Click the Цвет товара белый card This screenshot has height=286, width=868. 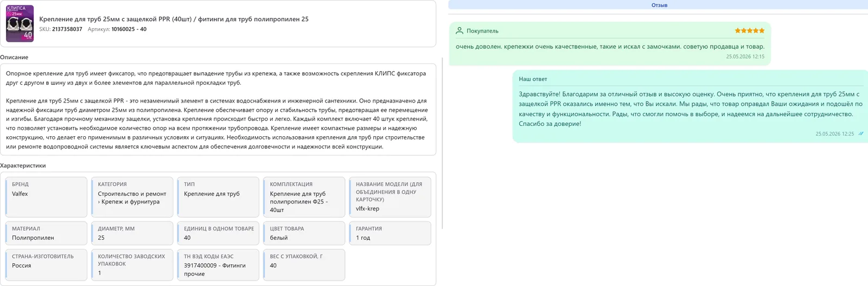pyautogui.click(x=304, y=233)
